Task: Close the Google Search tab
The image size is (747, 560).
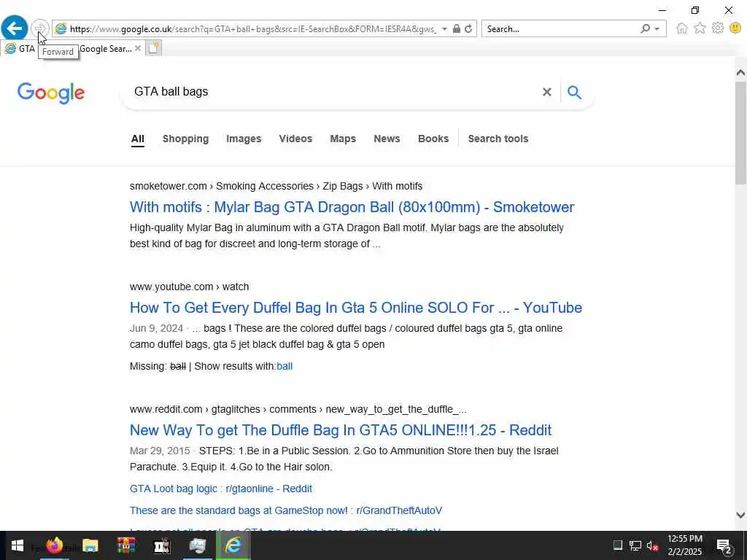Action: click(138, 48)
